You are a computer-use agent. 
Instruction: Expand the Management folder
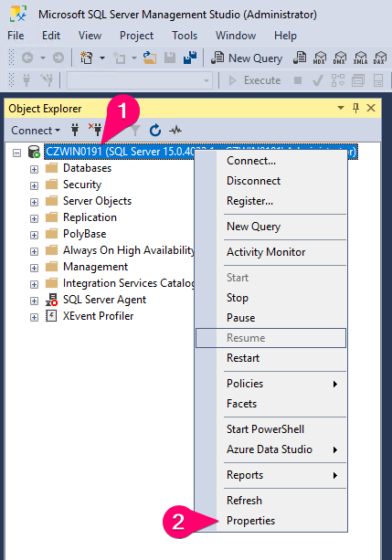(x=34, y=268)
